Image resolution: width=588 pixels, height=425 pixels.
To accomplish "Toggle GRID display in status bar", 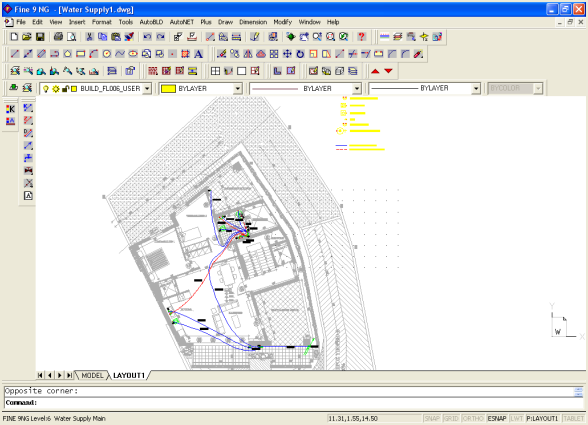I will pos(451,418).
